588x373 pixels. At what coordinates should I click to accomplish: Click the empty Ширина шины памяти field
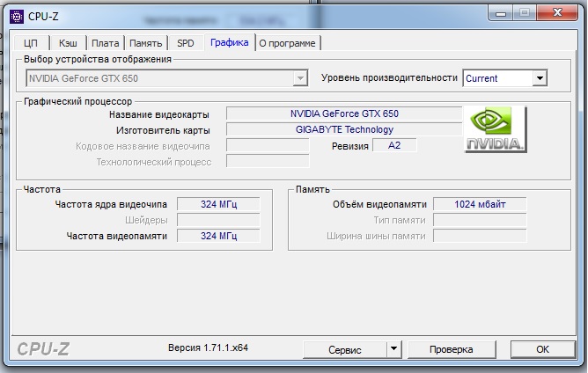(480, 236)
